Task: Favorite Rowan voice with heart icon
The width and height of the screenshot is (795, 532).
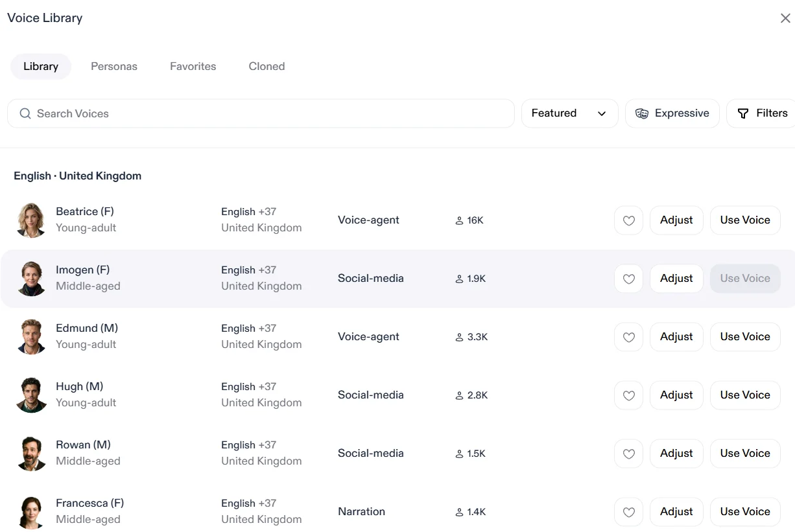Action: pos(628,454)
